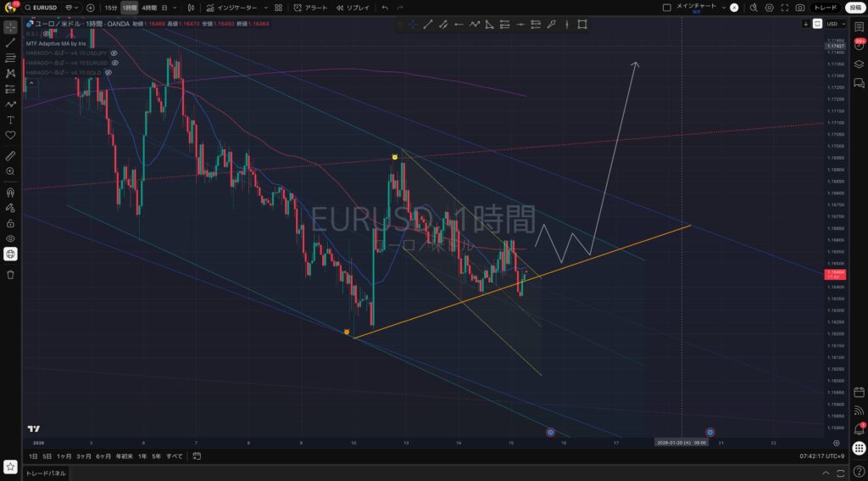This screenshot has height=481, width=868.
Task: Toggle auto-fit price scale button
Action: coord(817,24)
